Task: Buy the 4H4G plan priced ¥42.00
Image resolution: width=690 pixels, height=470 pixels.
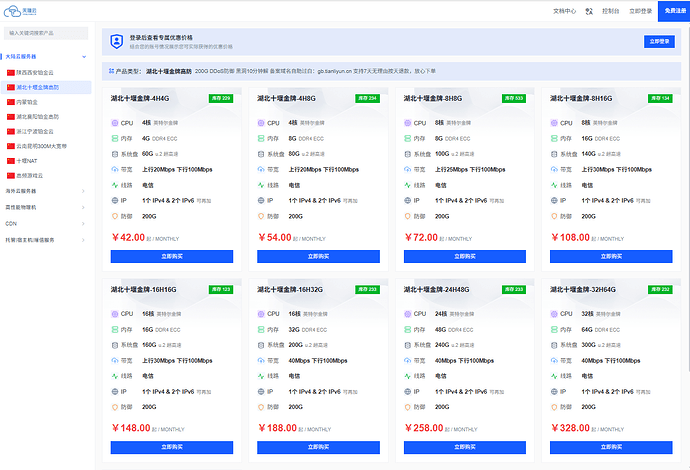Action: click(172, 257)
